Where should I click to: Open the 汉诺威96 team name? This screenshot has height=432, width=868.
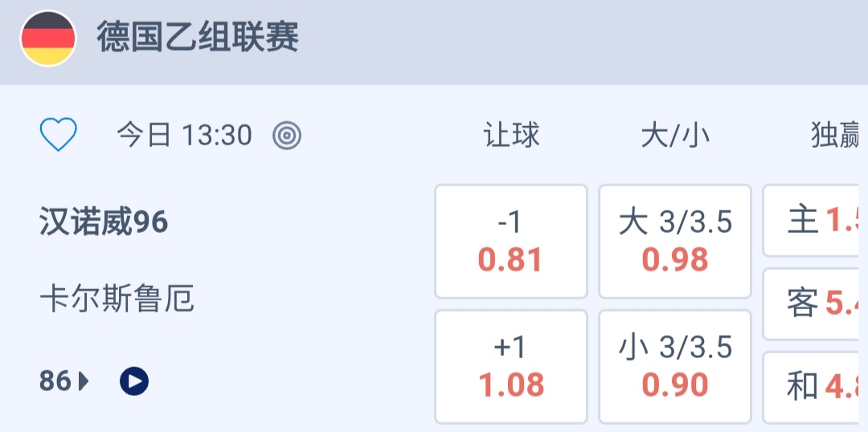click(104, 222)
